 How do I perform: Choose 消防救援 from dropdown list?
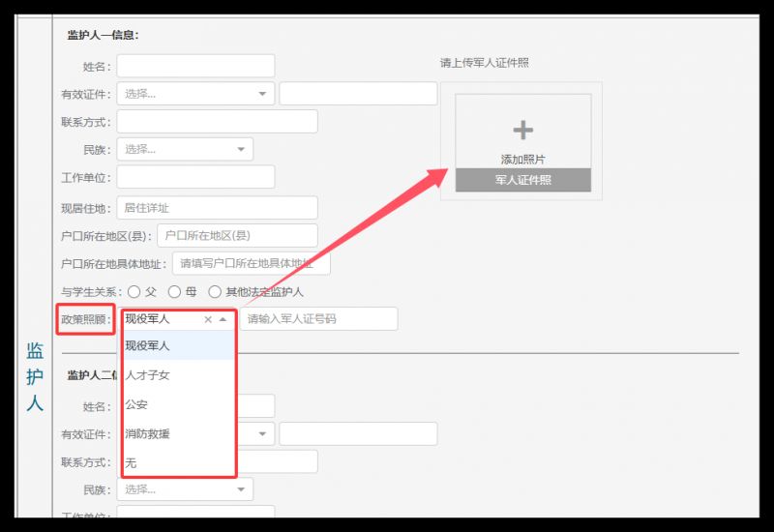click(x=178, y=433)
